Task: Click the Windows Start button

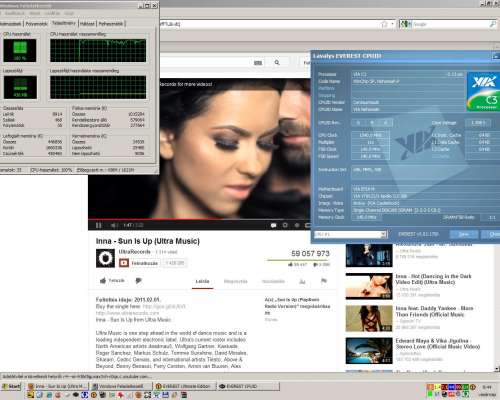Action: click(x=11, y=386)
